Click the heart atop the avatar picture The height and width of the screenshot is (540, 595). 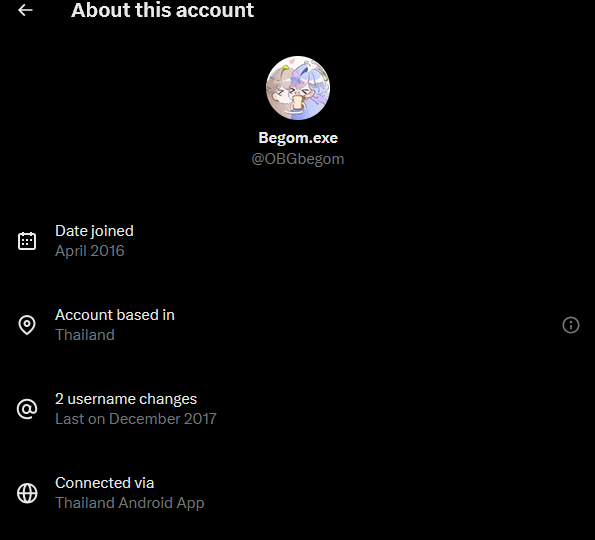291,60
